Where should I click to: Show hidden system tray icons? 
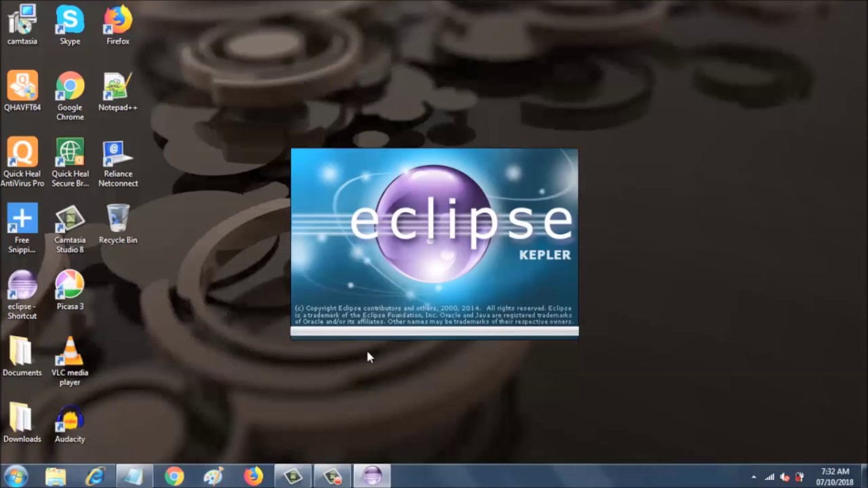point(754,476)
